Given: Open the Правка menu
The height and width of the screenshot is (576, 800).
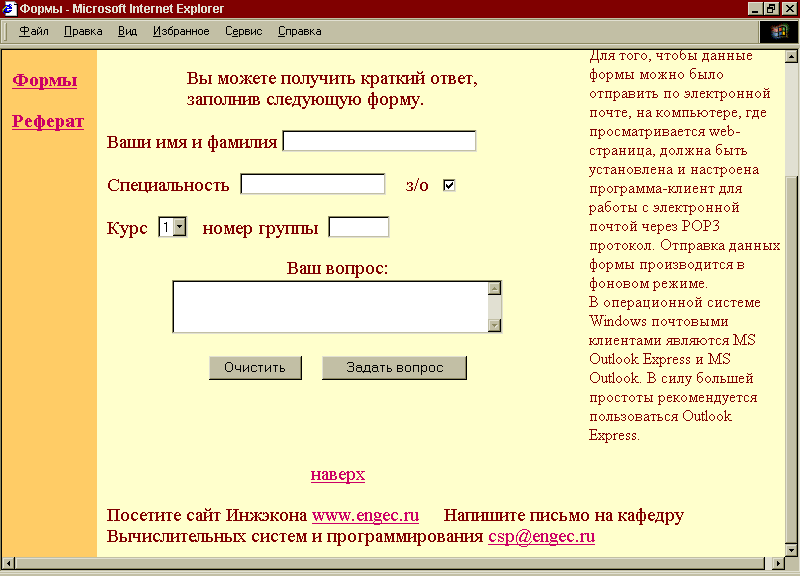Looking at the screenshot, I should (83, 32).
